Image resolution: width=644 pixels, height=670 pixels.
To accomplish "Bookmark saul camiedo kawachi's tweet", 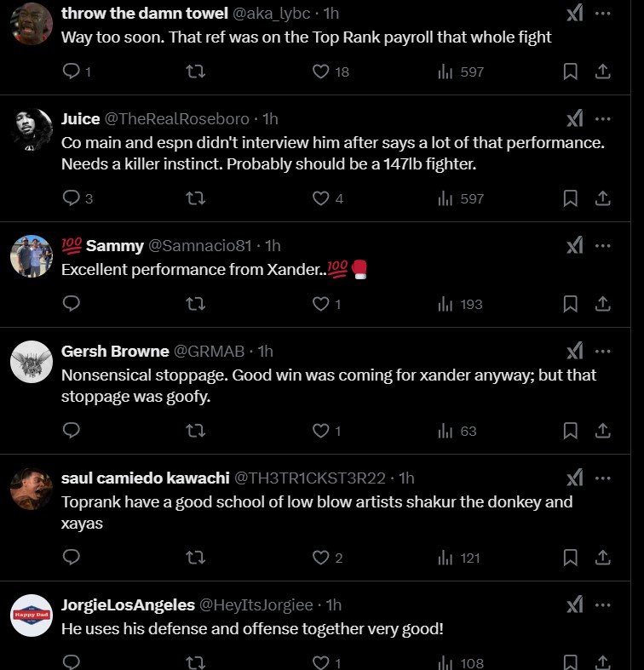I will pyautogui.click(x=571, y=558).
